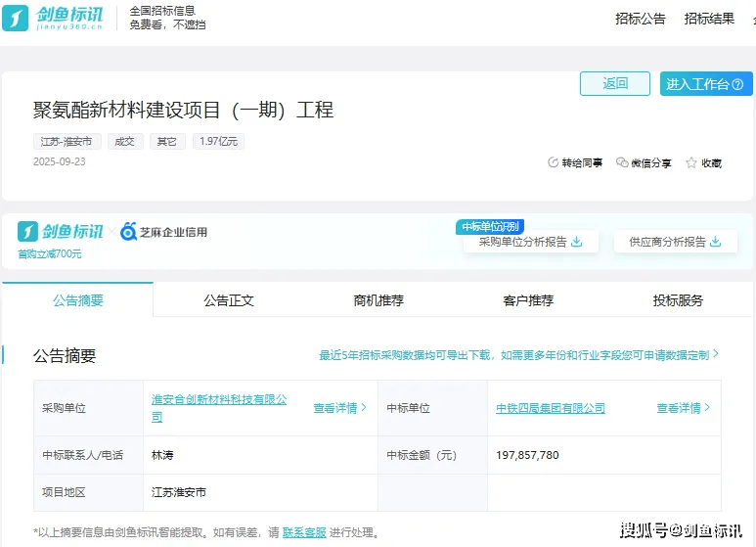Open 招标公告 in top navigation
Image resolution: width=756 pixels, height=547 pixels.
point(641,19)
